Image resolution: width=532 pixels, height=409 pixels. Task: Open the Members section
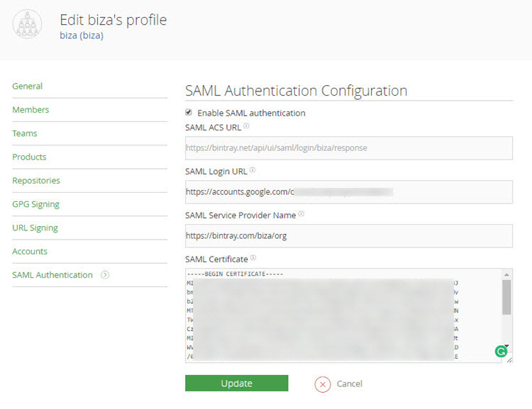(31, 110)
